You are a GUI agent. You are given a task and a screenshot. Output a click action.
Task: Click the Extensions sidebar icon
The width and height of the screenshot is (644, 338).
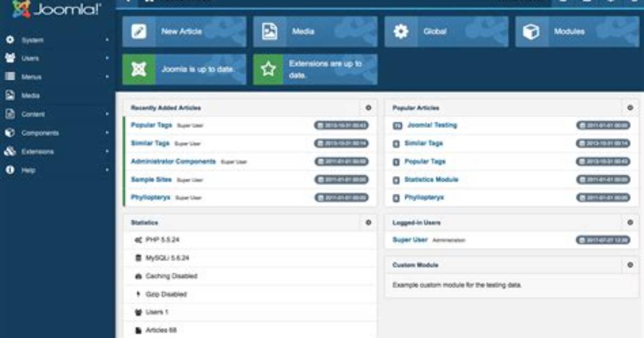[x=10, y=151]
